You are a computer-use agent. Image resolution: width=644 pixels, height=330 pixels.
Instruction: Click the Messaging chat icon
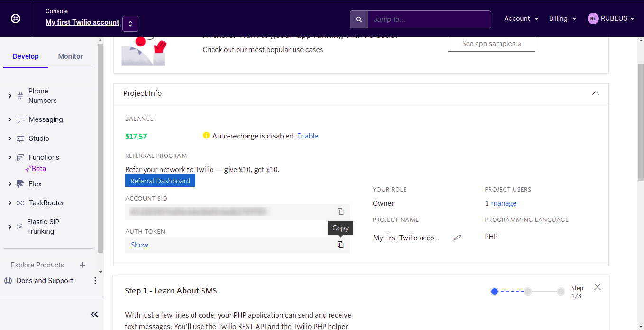pyautogui.click(x=20, y=119)
